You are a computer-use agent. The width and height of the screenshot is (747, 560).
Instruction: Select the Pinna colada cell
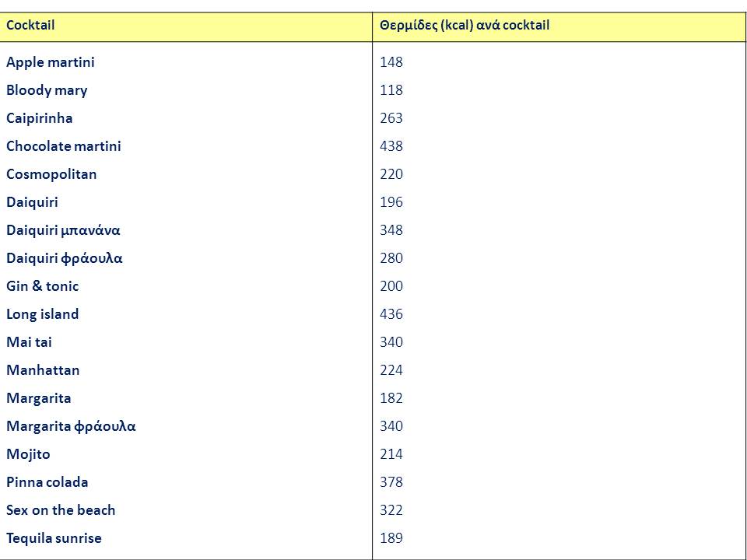(x=47, y=482)
